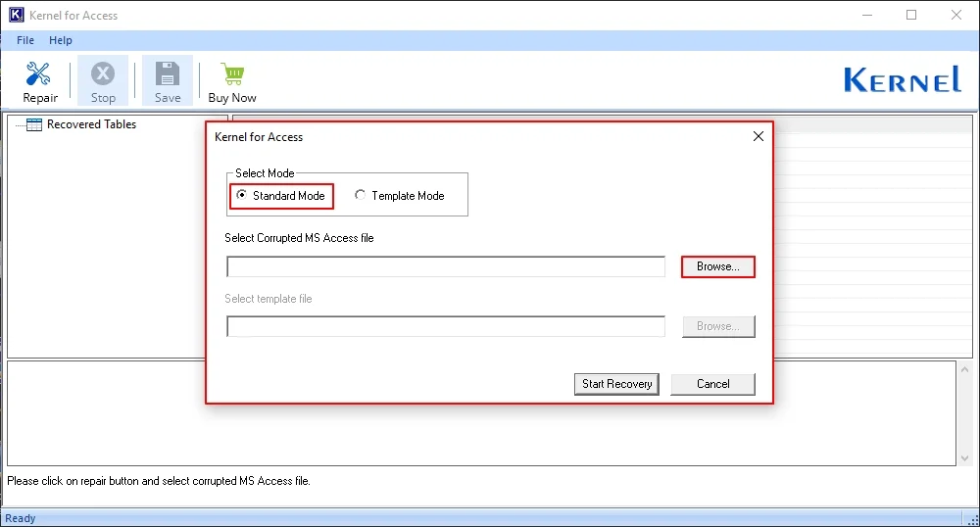Click the Kernel app icon in title bar

(x=16, y=15)
